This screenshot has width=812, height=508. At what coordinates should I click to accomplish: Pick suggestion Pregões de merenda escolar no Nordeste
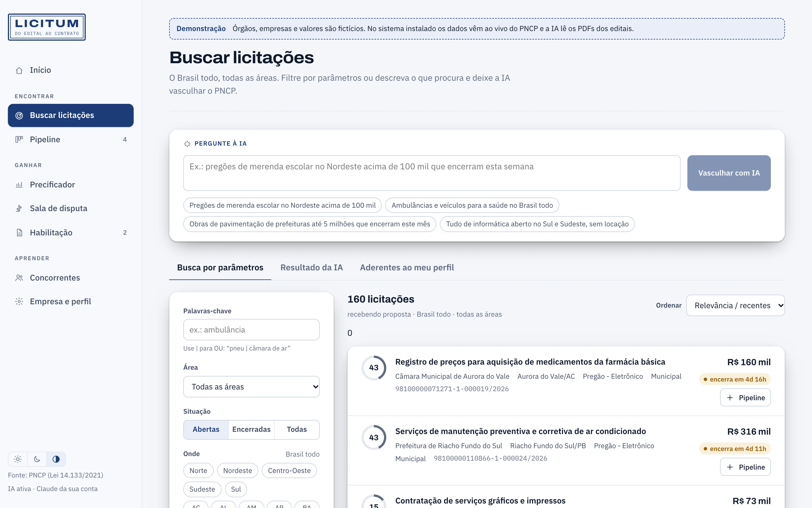pyautogui.click(x=283, y=205)
